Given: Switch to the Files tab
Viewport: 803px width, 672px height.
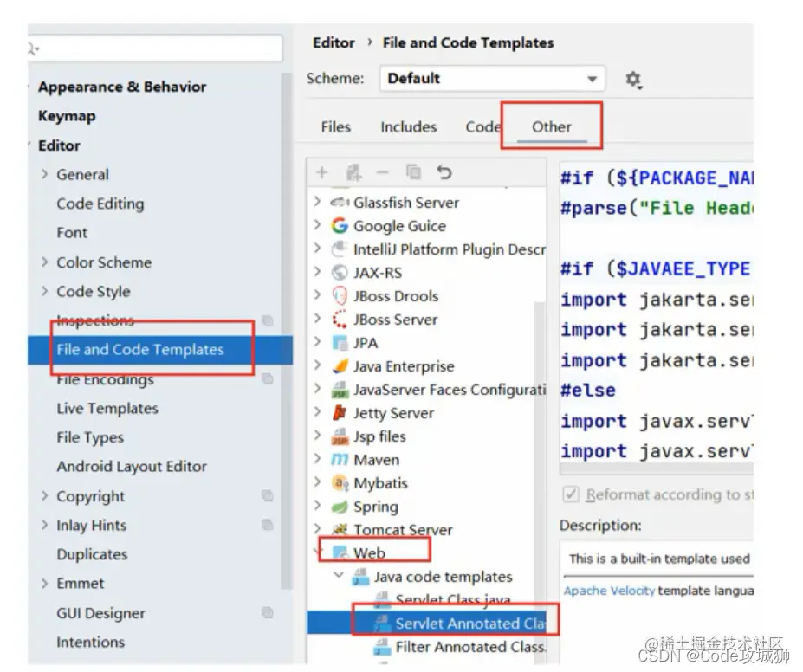Looking at the screenshot, I should pos(336,127).
